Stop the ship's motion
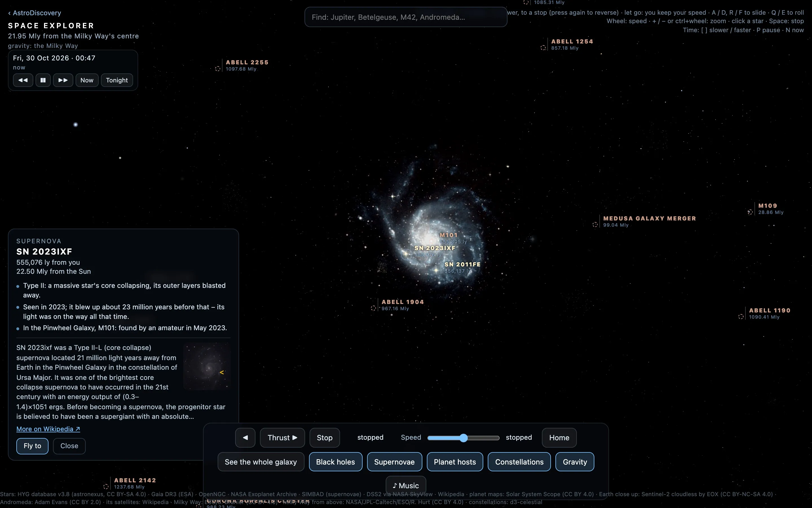This screenshot has width=812, height=508. (x=325, y=437)
